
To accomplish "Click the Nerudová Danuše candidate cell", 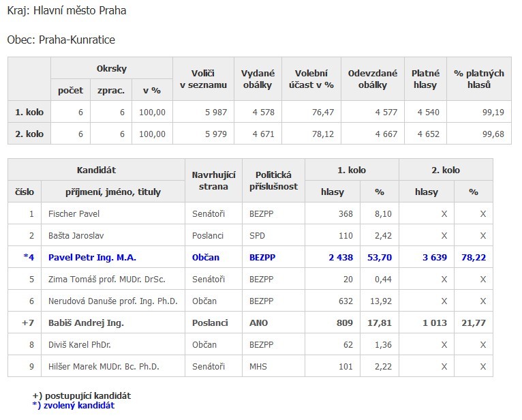I will pyautogui.click(x=113, y=301).
